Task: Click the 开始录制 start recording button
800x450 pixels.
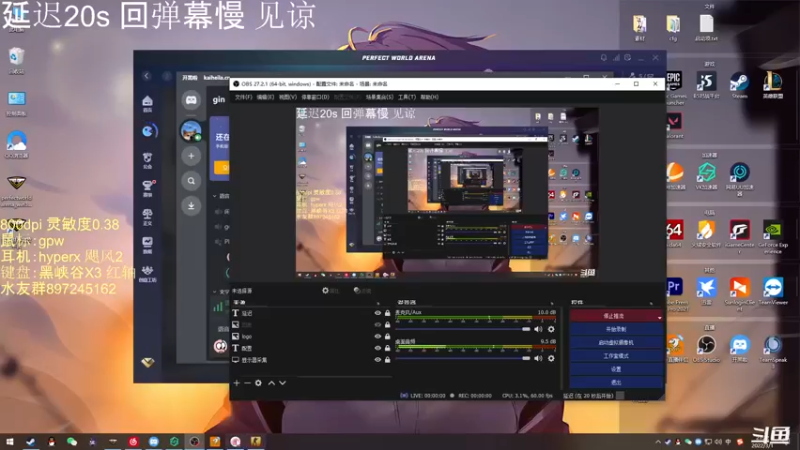Action: pyautogui.click(x=616, y=330)
